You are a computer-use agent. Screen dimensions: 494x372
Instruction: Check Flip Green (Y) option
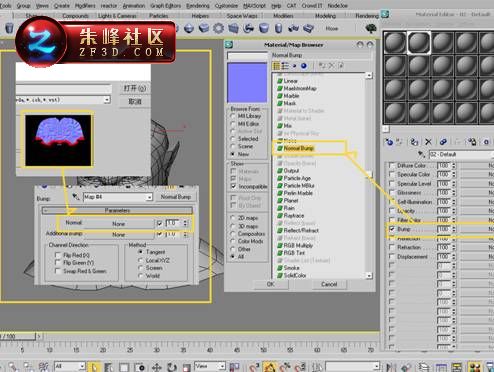click(x=58, y=263)
